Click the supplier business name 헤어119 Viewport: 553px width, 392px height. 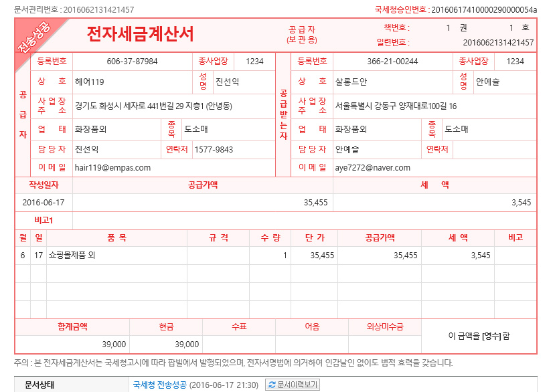point(89,82)
